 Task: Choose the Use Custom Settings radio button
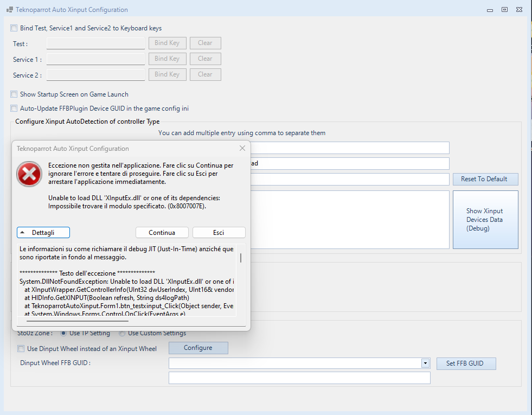122,333
